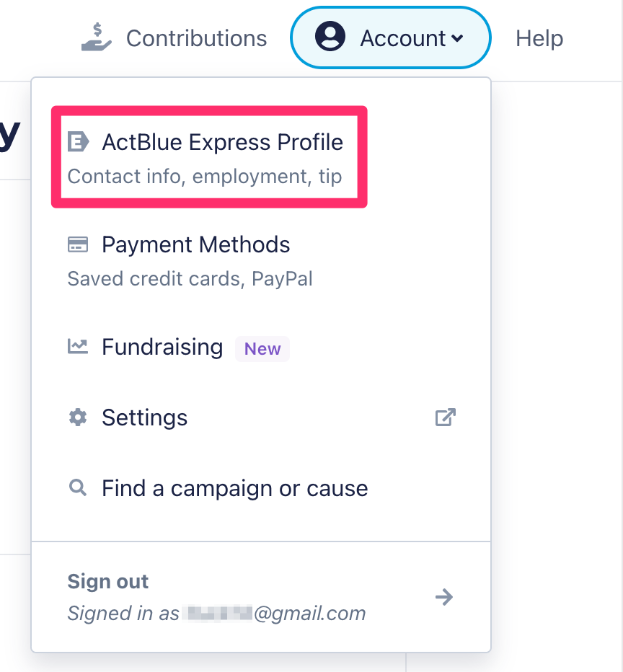Click the Account user avatar icon
The height and width of the screenshot is (672, 623).
[330, 37]
